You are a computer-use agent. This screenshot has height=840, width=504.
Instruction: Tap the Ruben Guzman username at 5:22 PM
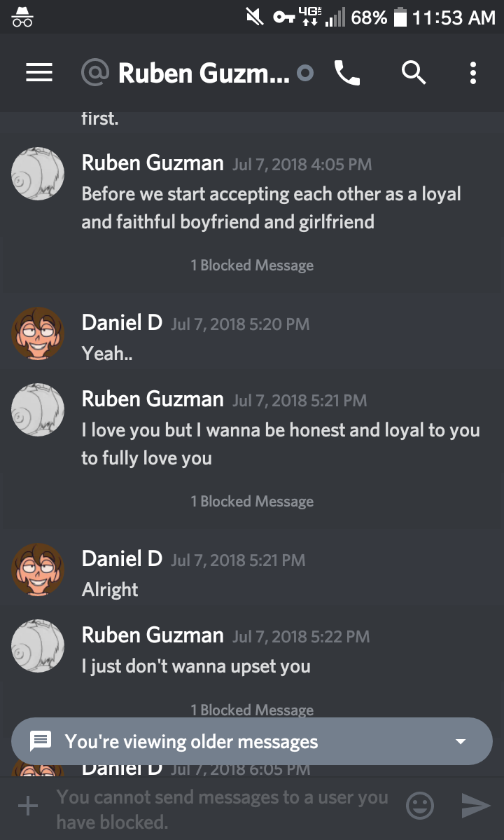coord(153,635)
